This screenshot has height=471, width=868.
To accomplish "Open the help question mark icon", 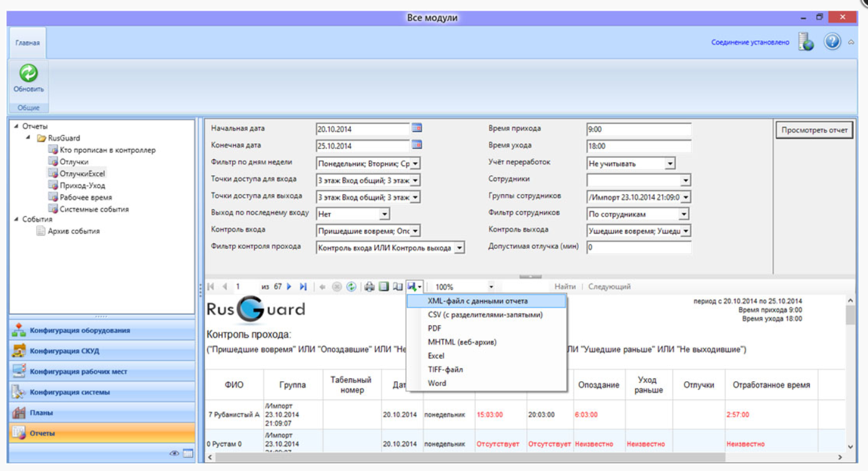I will point(832,42).
